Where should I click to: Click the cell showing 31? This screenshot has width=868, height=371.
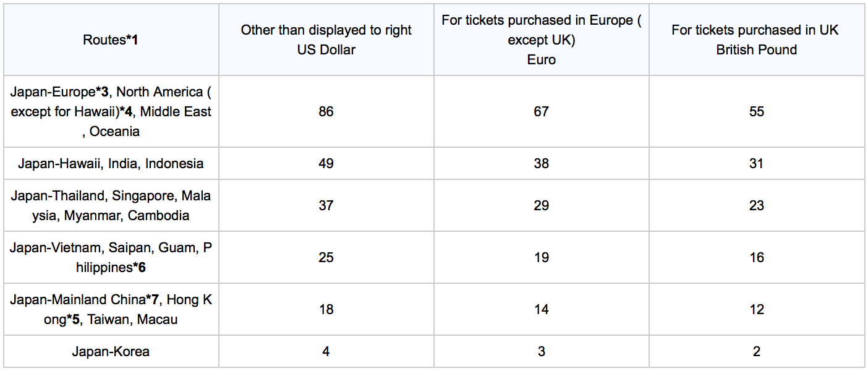pos(756,164)
